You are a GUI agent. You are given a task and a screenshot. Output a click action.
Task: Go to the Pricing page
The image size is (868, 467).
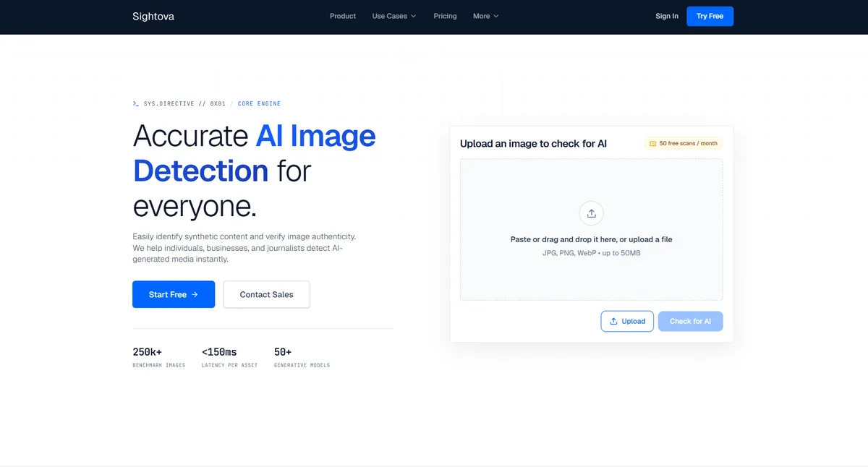tap(445, 16)
